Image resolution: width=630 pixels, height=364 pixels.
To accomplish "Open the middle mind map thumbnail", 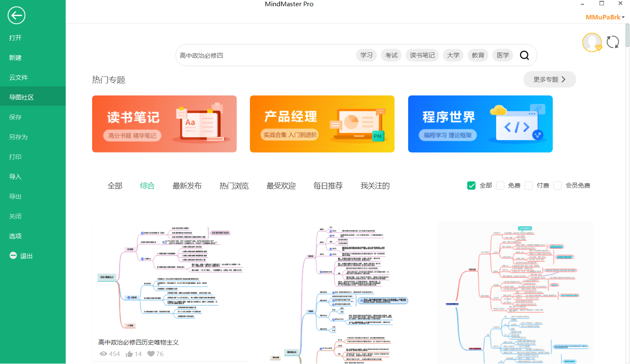I will click(x=342, y=293).
